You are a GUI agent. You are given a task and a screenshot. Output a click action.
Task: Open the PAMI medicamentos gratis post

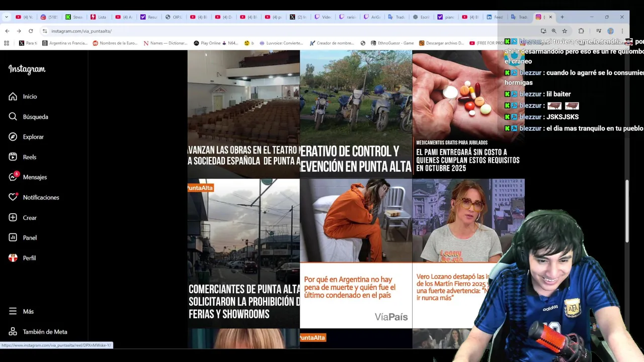(x=468, y=114)
